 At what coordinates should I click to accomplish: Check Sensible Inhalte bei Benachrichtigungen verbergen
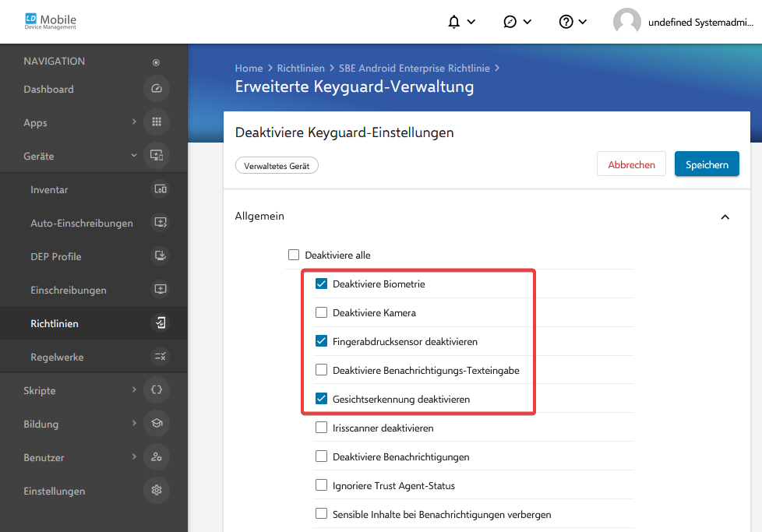321,514
